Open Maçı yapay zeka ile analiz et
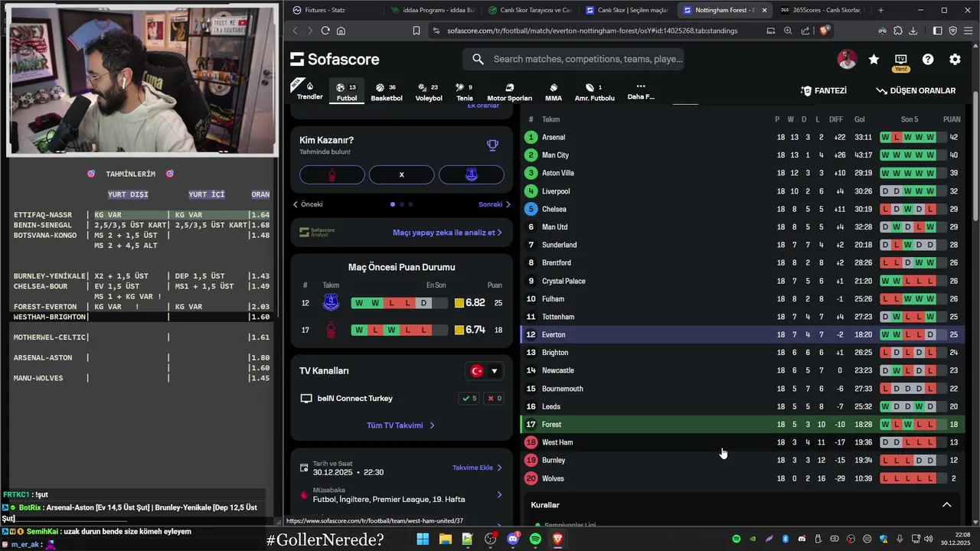 click(447, 232)
